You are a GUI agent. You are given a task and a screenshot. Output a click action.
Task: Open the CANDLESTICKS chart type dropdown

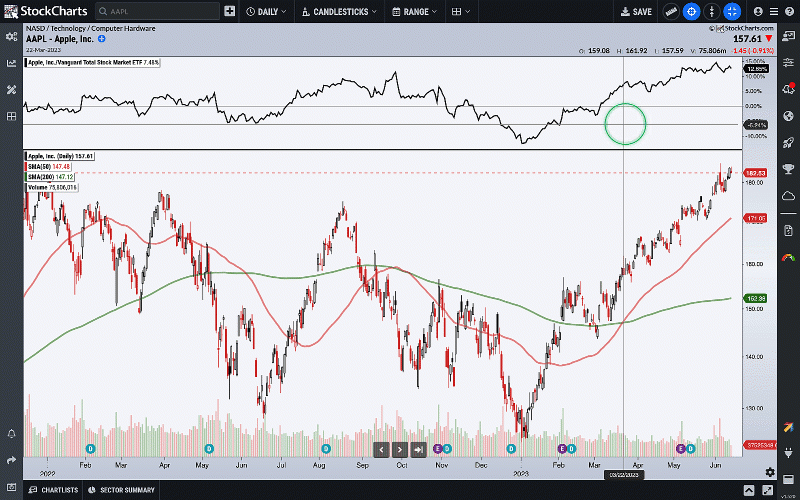click(x=339, y=11)
